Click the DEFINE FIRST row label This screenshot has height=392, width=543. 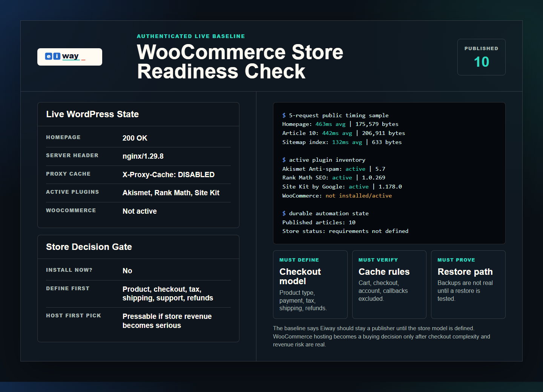(x=68, y=288)
